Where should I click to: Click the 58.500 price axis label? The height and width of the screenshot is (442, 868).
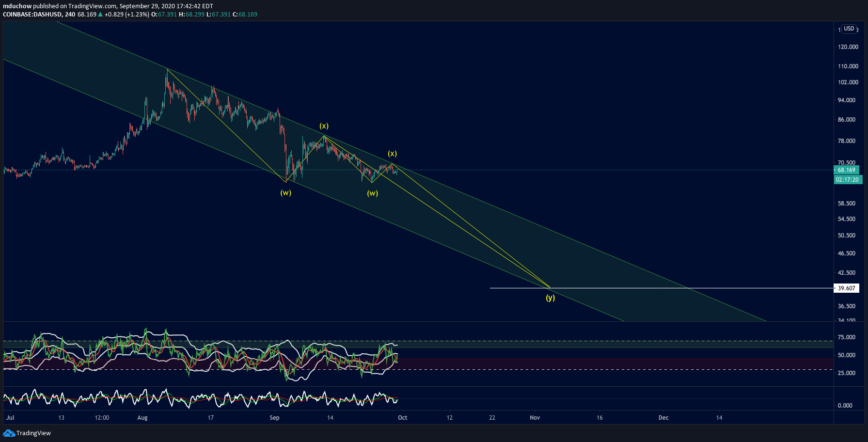(x=847, y=204)
